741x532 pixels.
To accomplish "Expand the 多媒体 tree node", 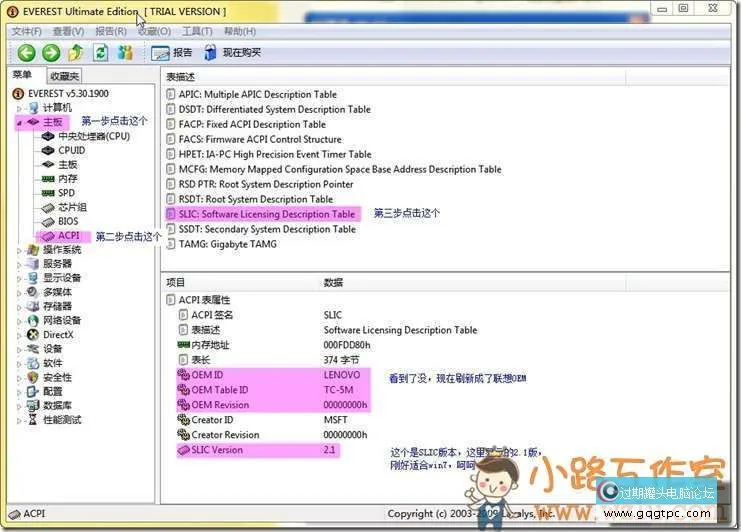I will point(19,293).
